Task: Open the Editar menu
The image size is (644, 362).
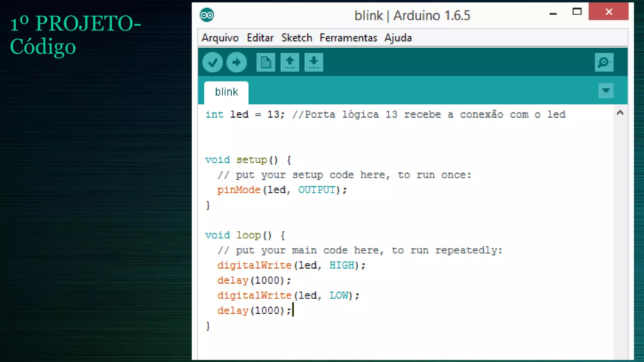Action: coord(260,38)
